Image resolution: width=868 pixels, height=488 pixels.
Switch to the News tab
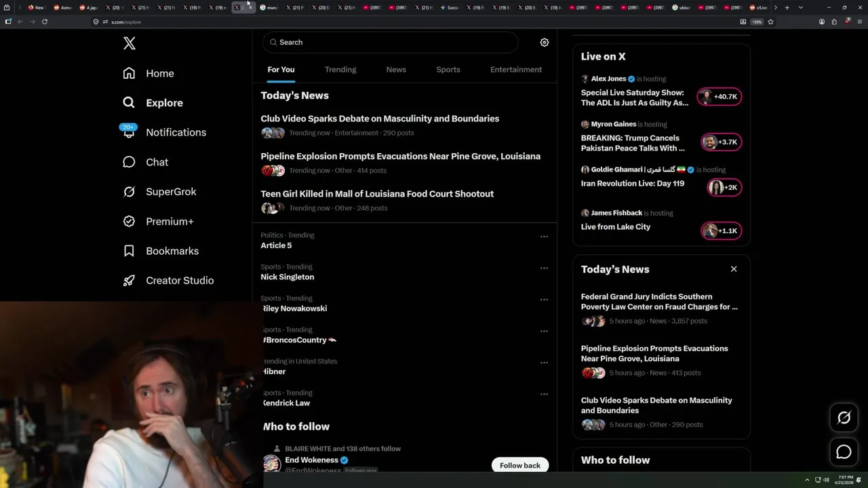click(x=396, y=70)
